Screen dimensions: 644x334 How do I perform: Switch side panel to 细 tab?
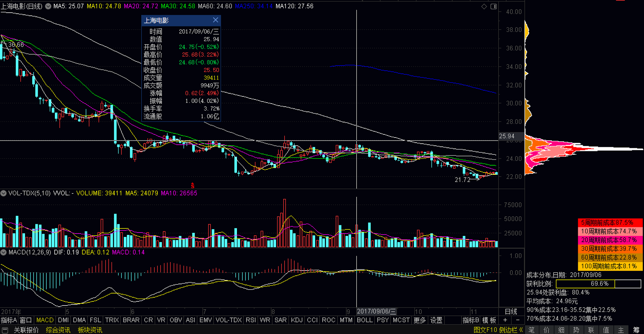pyautogui.click(x=561, y=330)
